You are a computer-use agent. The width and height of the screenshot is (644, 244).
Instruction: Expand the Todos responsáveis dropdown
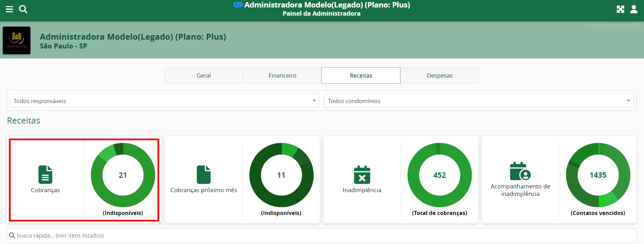click(164, 101)
